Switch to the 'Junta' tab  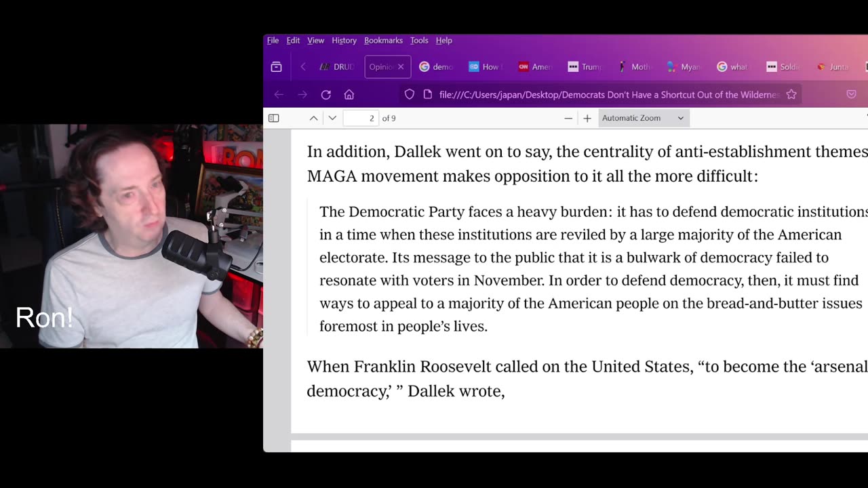[x=832, y=67]
